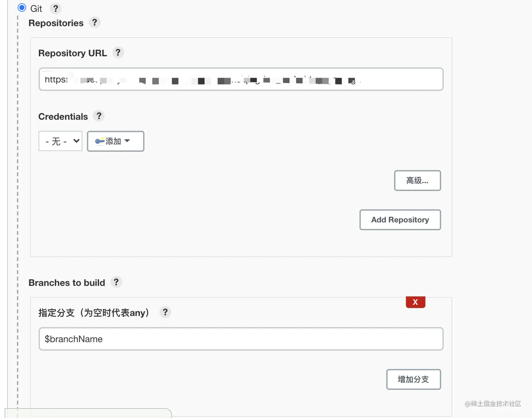
Task: Click help icon beside 指定分支 label
Action: (165, 312)
